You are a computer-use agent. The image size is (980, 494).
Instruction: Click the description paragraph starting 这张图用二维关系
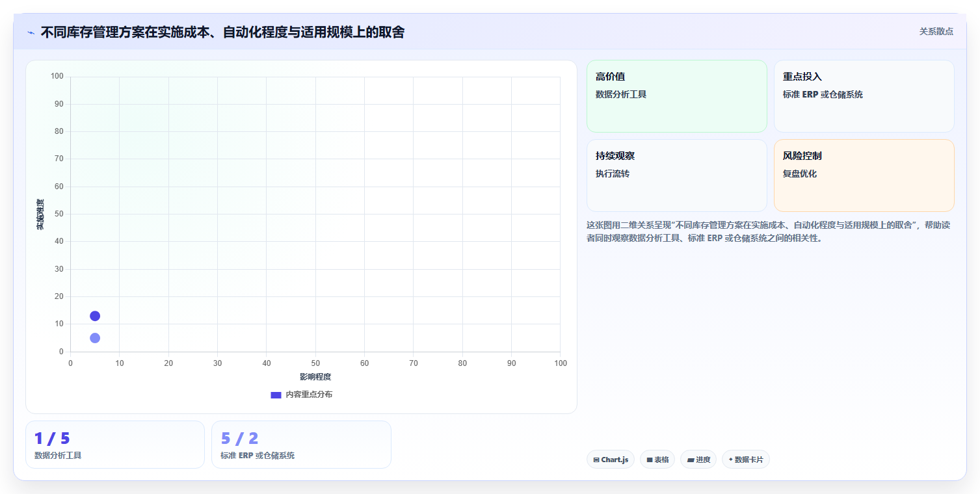(769, 231)
